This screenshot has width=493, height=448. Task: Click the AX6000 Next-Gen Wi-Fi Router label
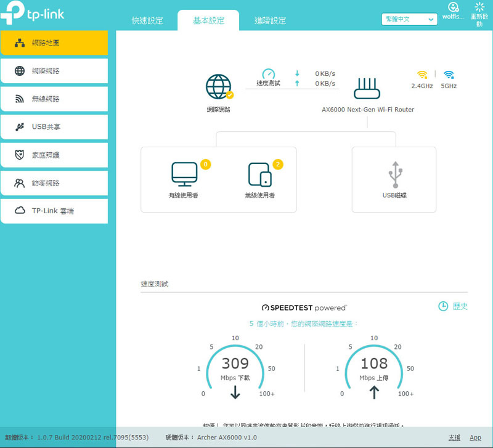point(368,110)
